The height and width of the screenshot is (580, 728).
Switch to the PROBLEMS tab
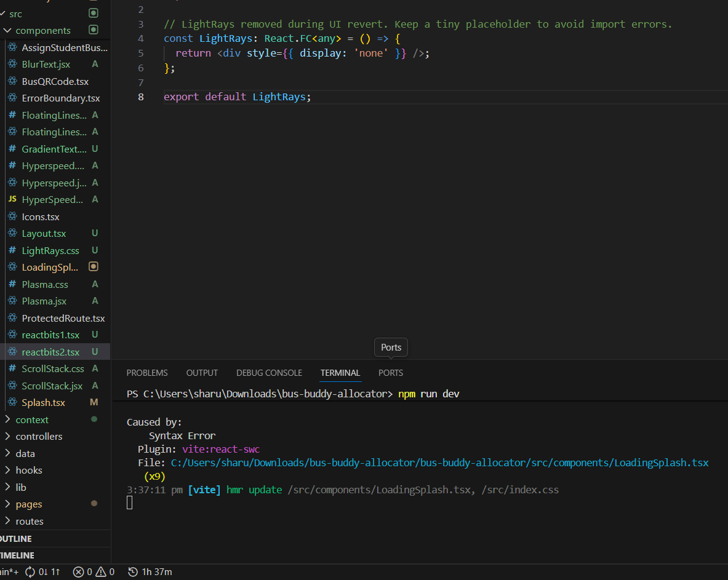click(147, 373)
